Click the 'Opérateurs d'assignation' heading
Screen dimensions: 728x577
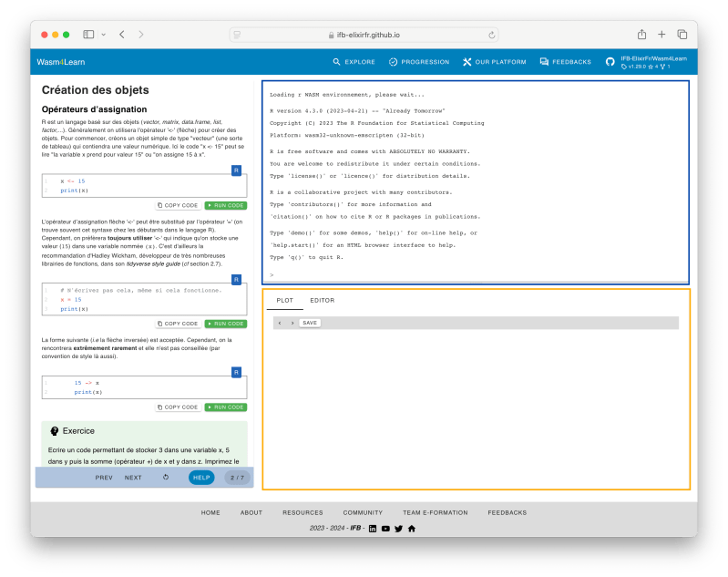[x=94, y=109]
